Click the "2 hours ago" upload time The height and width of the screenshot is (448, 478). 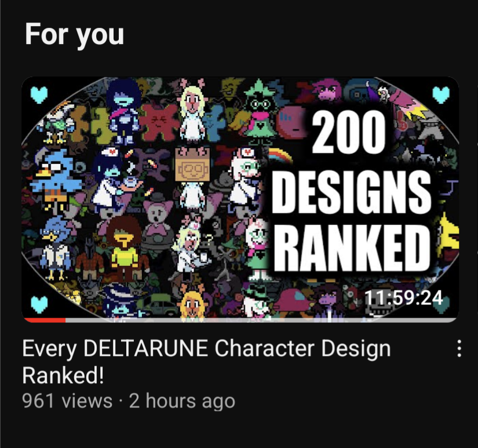[182, 401]
